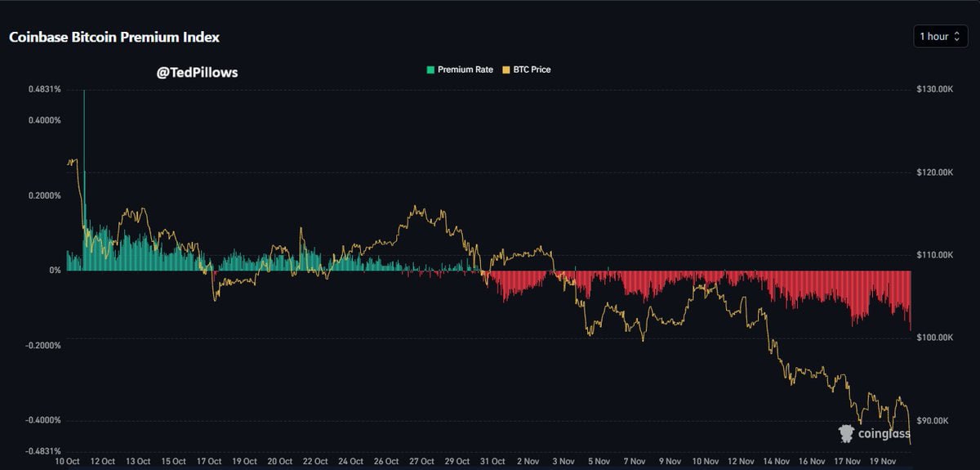Click the yellow BTC Price color swatch
The height and width of the screenshot is (470, 980).
click(x=505, y=69)
